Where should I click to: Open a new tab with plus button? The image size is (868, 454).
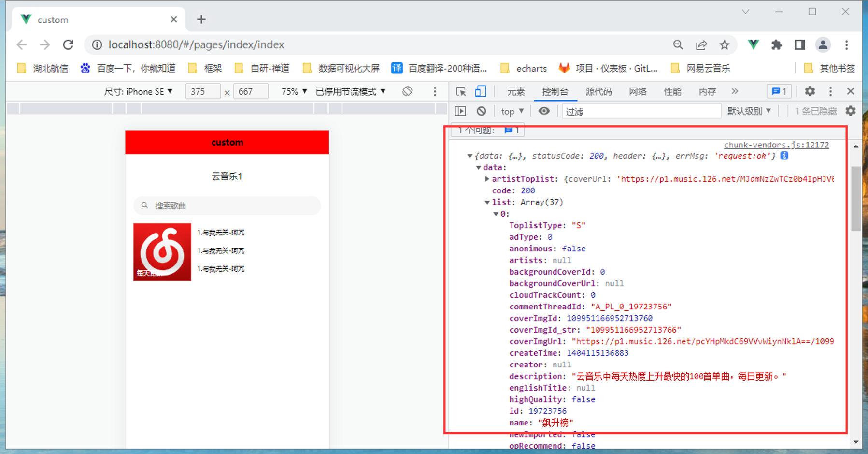pos(201,19)
